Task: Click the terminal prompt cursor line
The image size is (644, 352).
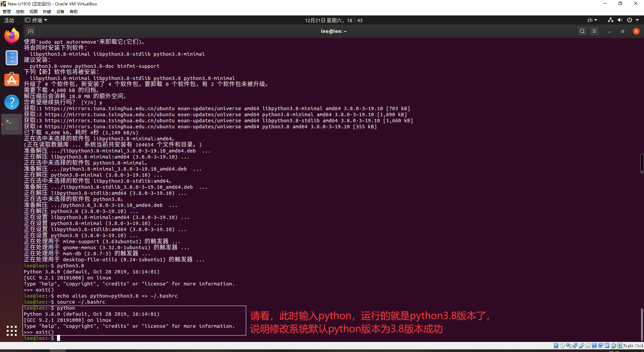Action: (x=42, y=338)
